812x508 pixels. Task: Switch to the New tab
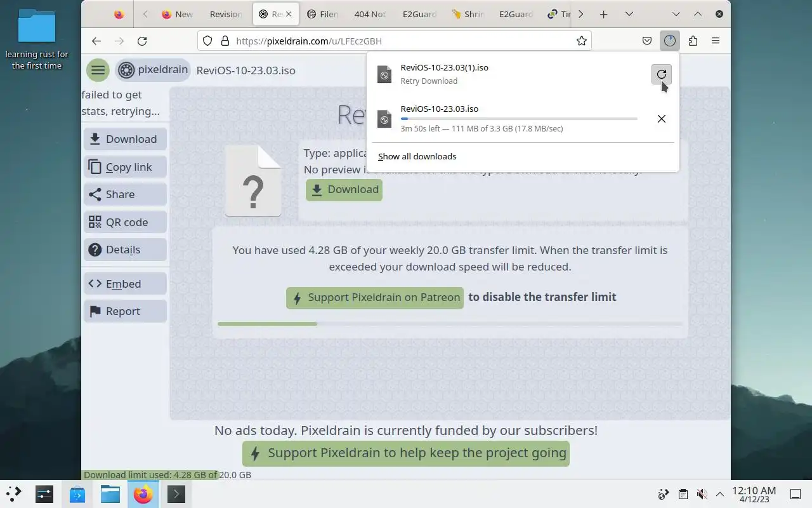point(176,14)
